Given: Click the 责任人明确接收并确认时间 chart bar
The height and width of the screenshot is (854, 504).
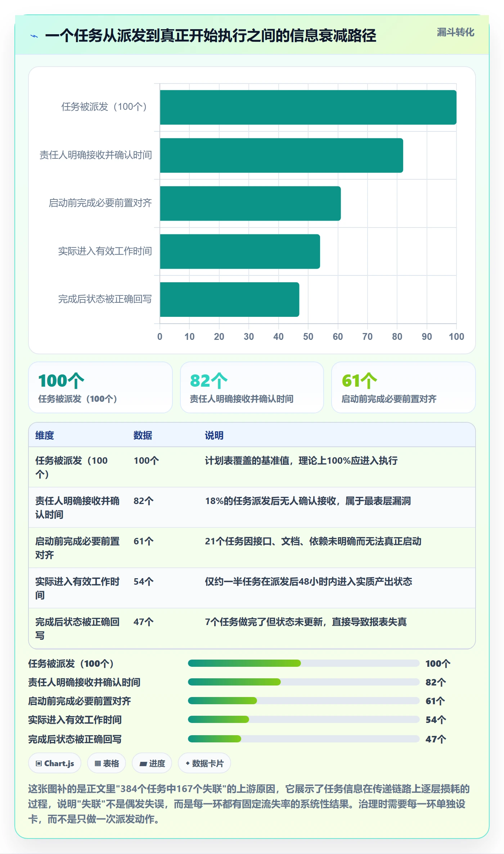Looking at the screenshot, I should pos(282,156).
